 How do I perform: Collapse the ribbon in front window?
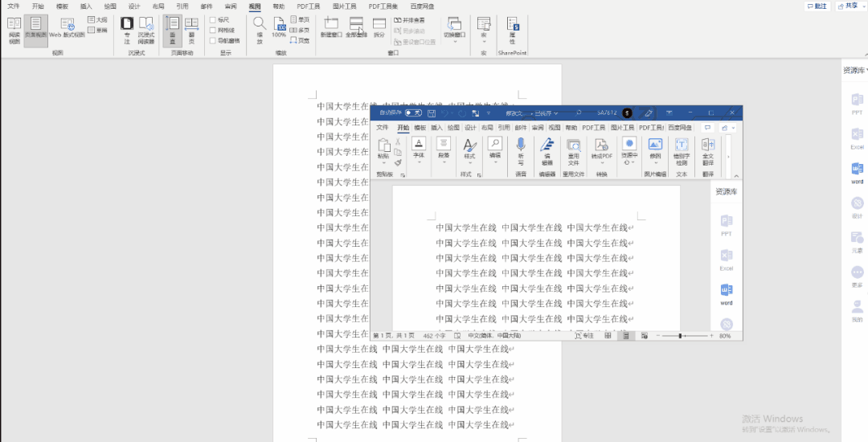click(x=736, y=176)
